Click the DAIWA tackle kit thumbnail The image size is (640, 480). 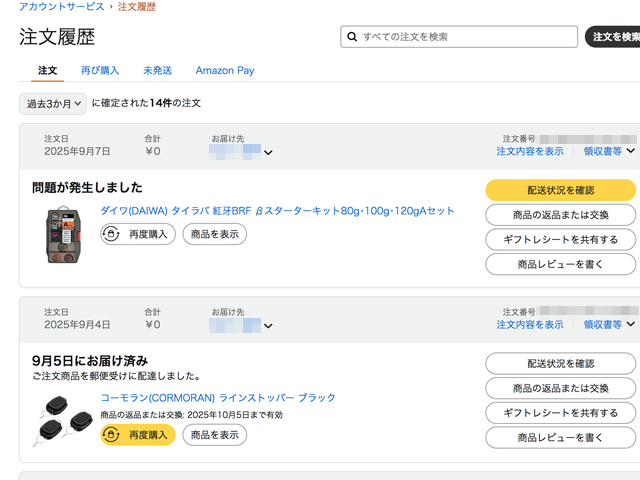[x=63, y=235]
